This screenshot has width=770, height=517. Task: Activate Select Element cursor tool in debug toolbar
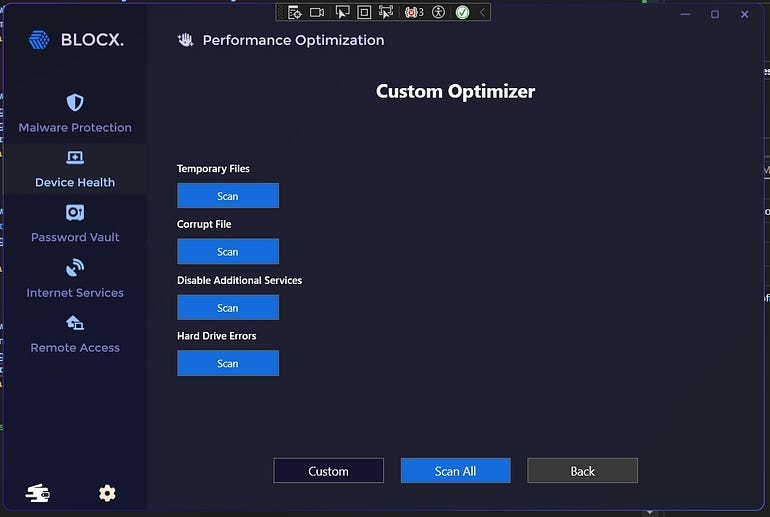(x=342, y=12)
